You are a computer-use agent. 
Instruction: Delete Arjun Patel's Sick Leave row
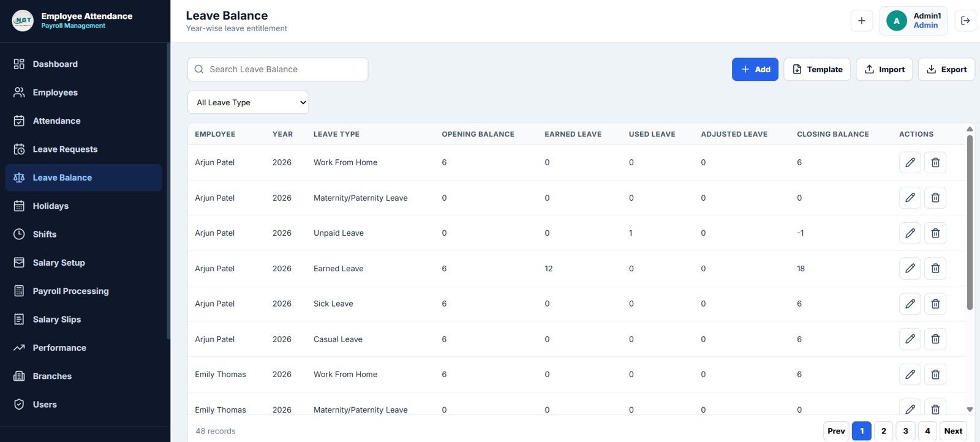(935, 304)
